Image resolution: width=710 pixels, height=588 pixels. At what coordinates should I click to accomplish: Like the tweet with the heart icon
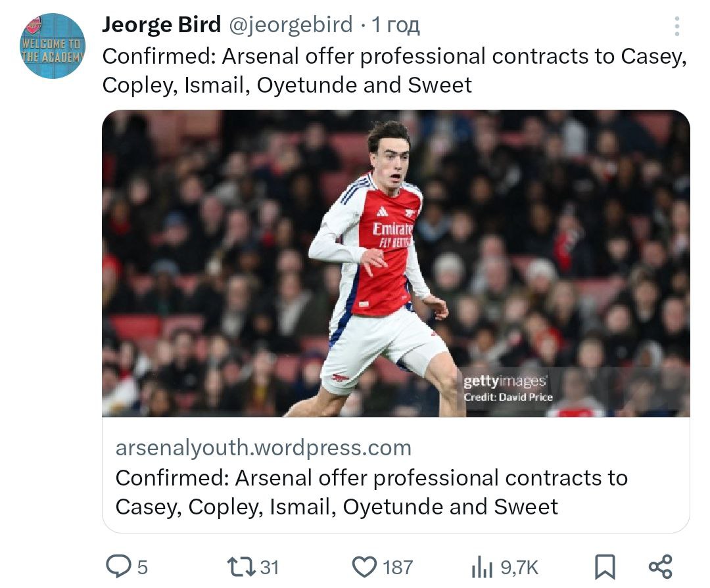pyautogui.click(x=364, y=566)
